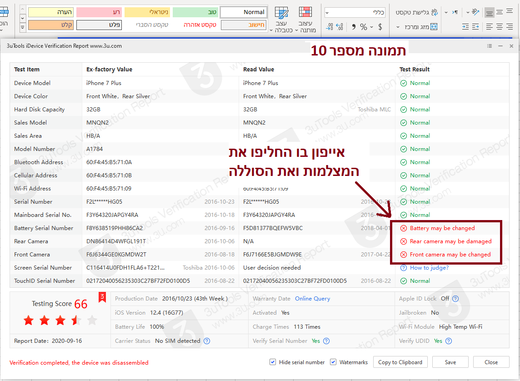Click Copy to Clipboard button

(400, 362)
